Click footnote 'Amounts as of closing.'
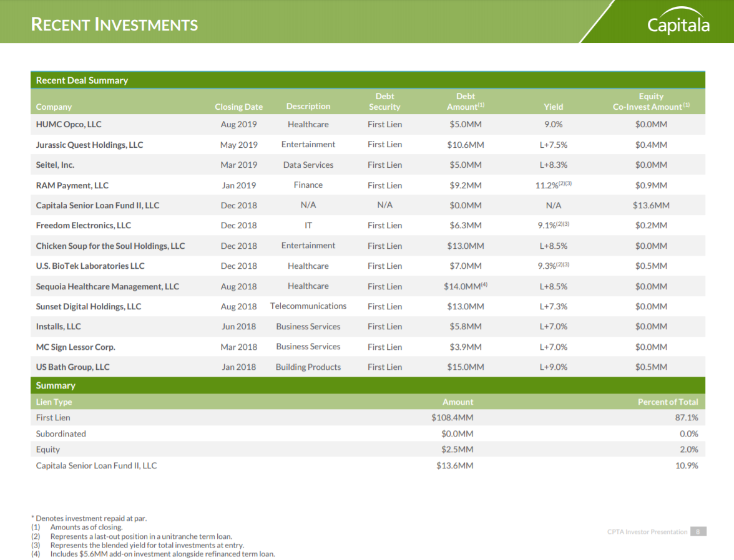 87,527
